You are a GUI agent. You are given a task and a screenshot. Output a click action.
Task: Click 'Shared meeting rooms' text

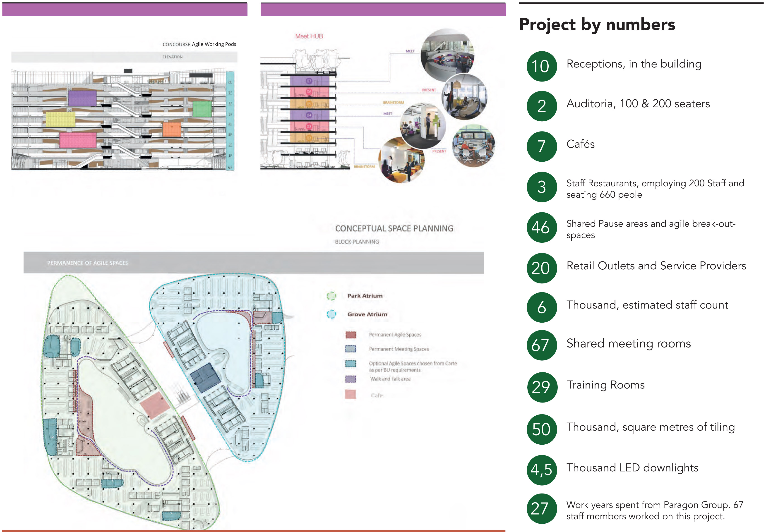(x=628, y=343)
